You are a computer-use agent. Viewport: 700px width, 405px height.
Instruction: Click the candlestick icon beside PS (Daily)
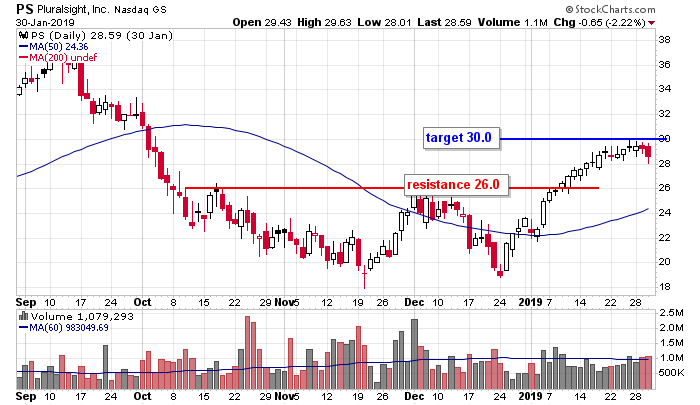pos(23,36)
